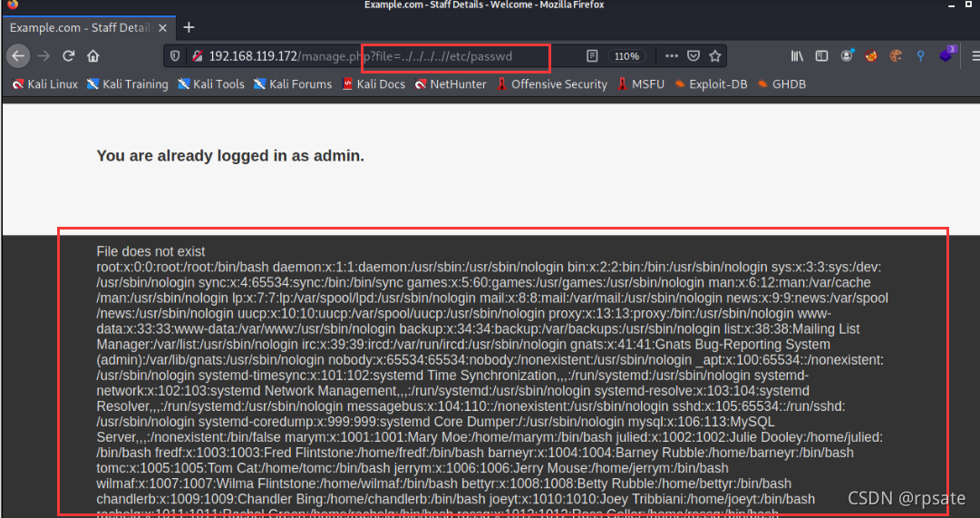This screenshot has height=518, width=980.
Task: Open the cookie extension icon
Action: [x=896, y=56]
